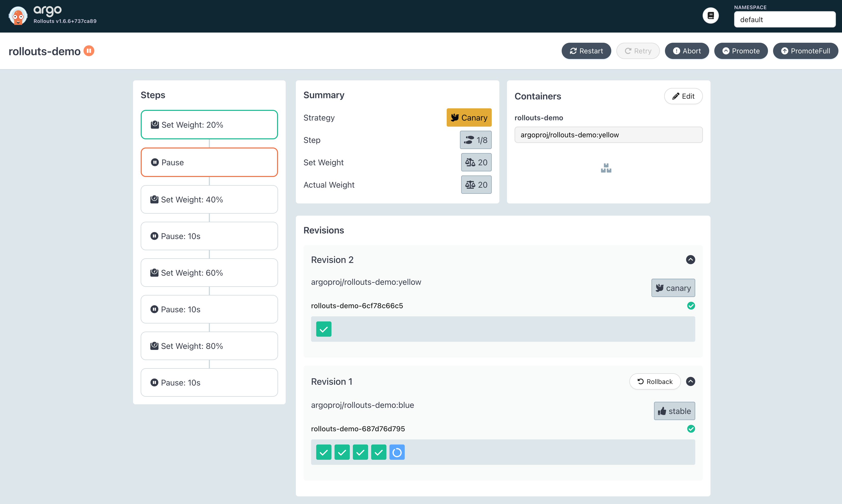
Task: Click the Rollouts version v1.6.6+737ca89 text
Action: pyautogui.click(x=65, y=21)
